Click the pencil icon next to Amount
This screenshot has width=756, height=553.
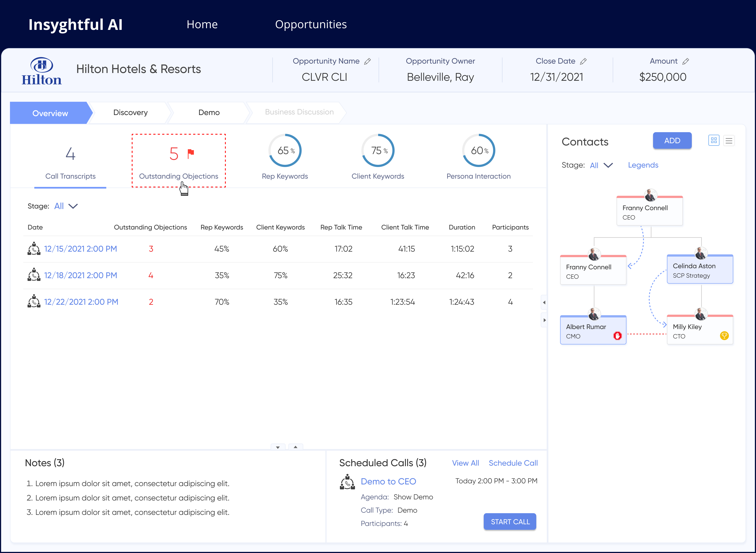coord(685,61)
